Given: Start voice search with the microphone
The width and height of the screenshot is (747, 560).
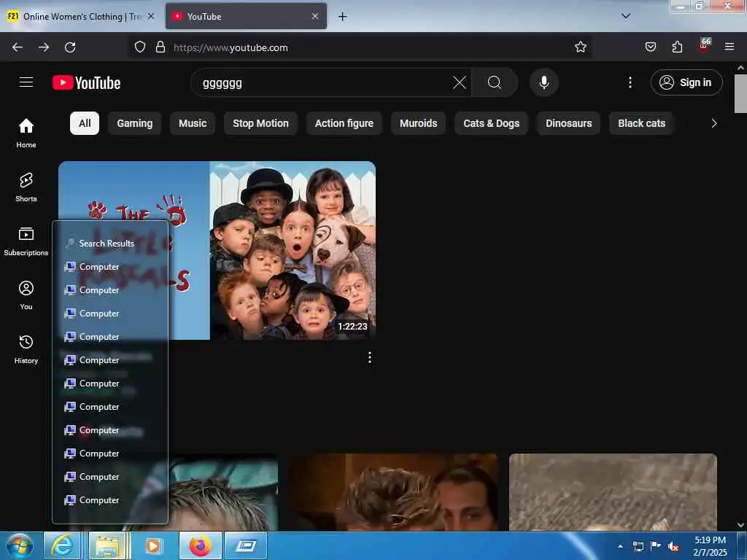Looking at the screenshot, I should click(x=544, y=82).
